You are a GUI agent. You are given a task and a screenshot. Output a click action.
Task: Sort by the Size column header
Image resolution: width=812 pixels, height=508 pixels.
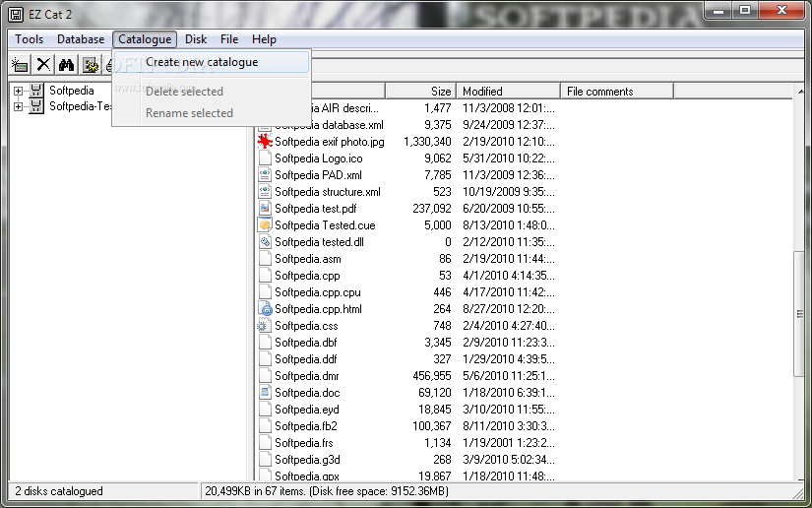point(420,92)
